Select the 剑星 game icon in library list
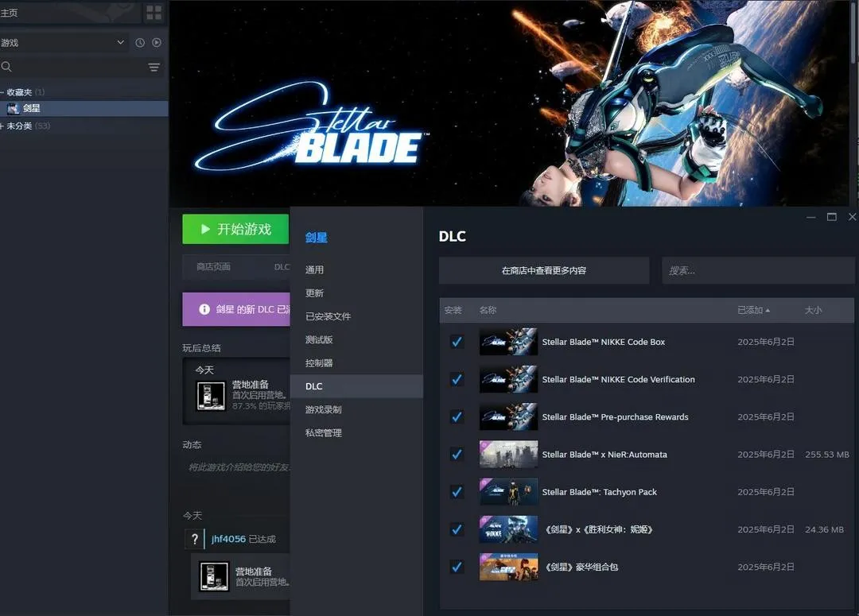This screenshot has width=859, height=616. click(x=13, y=108)
